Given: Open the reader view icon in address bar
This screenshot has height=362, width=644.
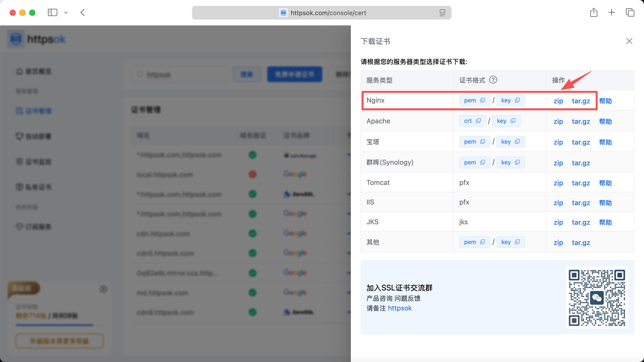Looking at the screenshot, I should tap(442, 13).
